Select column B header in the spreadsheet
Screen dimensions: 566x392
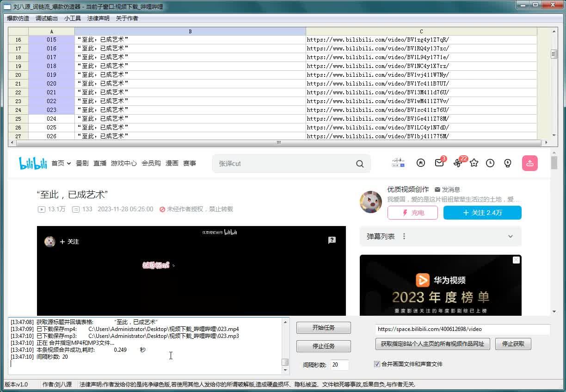tap(190, 31)
